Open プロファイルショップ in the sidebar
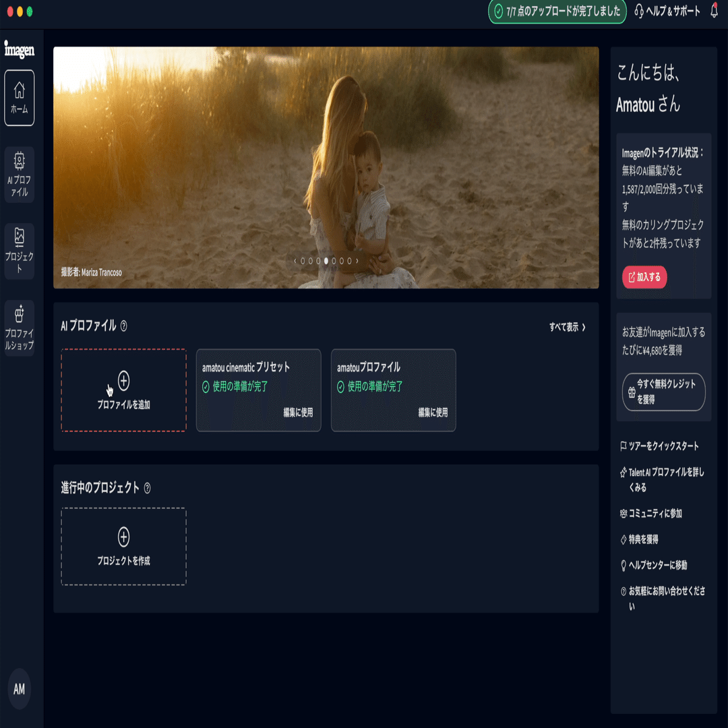Screen dimensions: 728x728 pos(19,328)
